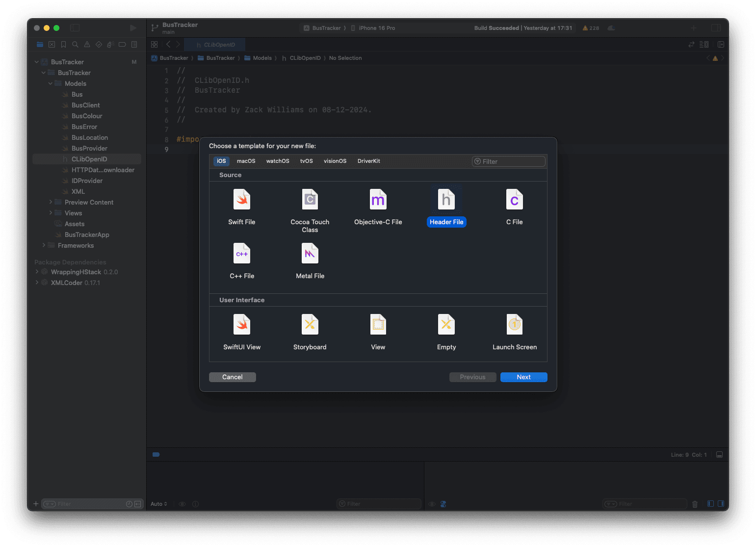Expand the XMLCoder package

37,283
